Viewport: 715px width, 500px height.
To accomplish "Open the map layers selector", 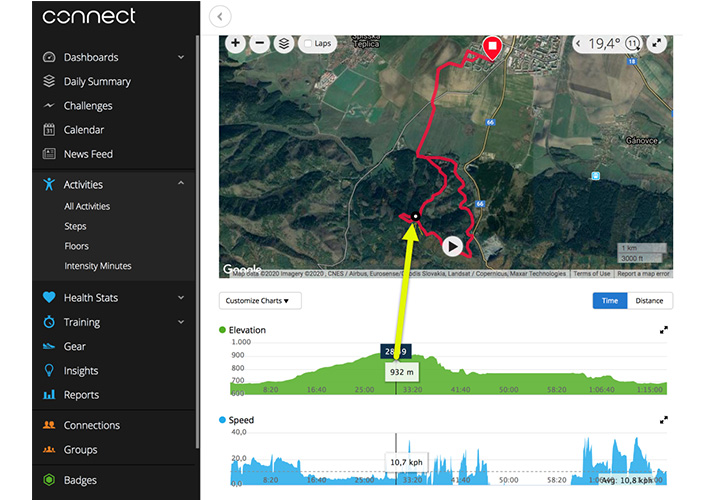I will 285,43.
